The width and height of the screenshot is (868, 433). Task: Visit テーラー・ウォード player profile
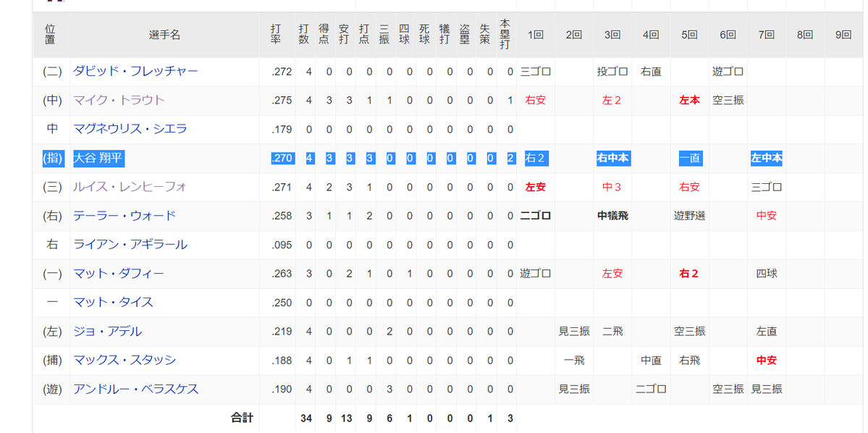125,216
